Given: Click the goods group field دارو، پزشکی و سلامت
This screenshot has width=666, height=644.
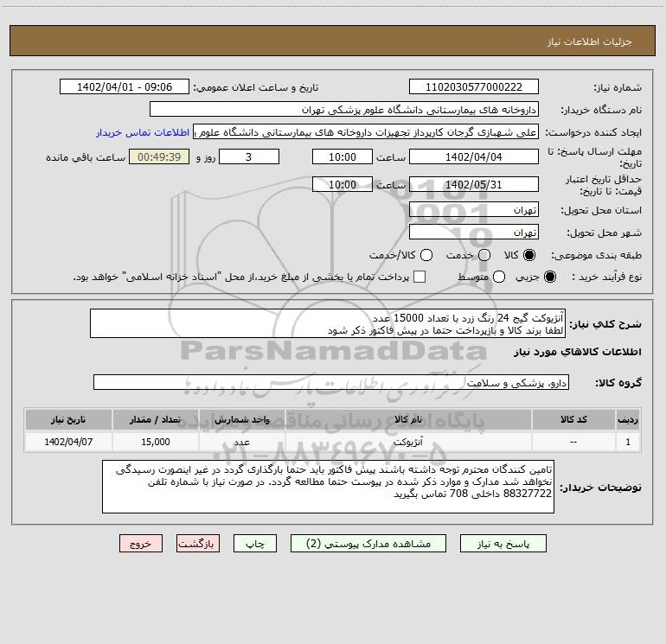Looking at the screenshot, I should (331, 382).
